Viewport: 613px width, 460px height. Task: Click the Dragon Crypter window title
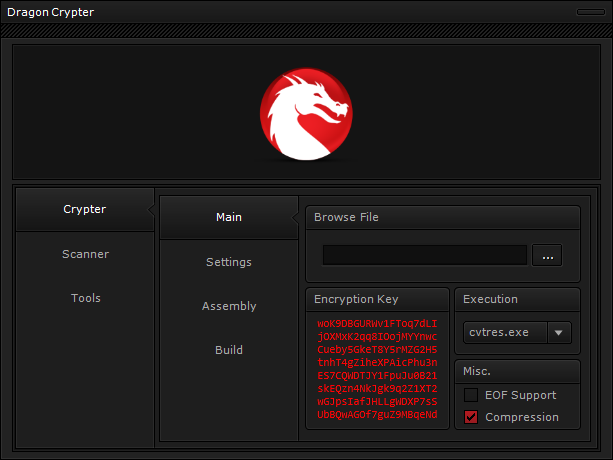[50, 11]
